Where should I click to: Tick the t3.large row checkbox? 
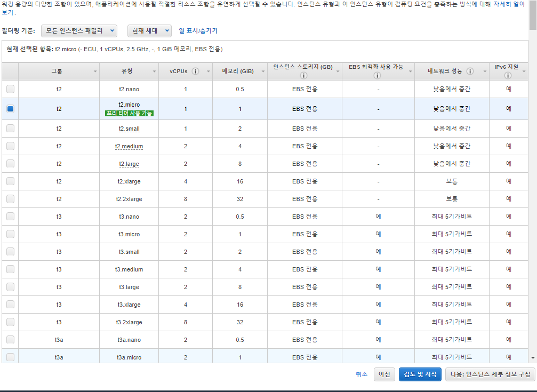(10, 287)
